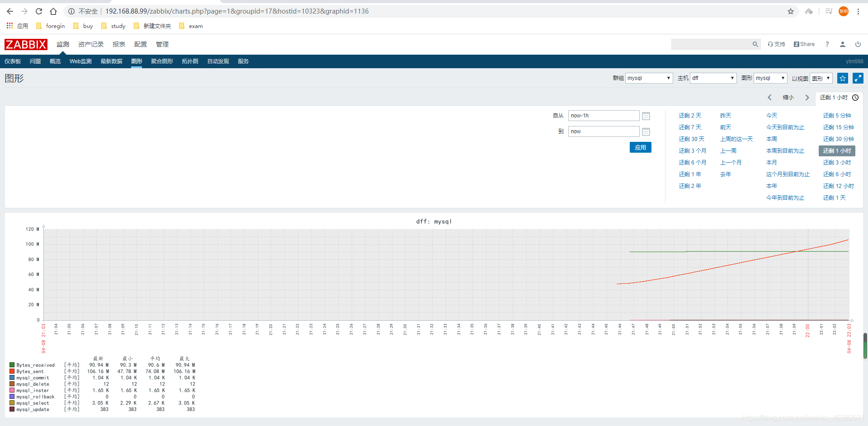Open the help question mark icon
The height and width of the screenshot is (426, 868).
tap(827, 44)
